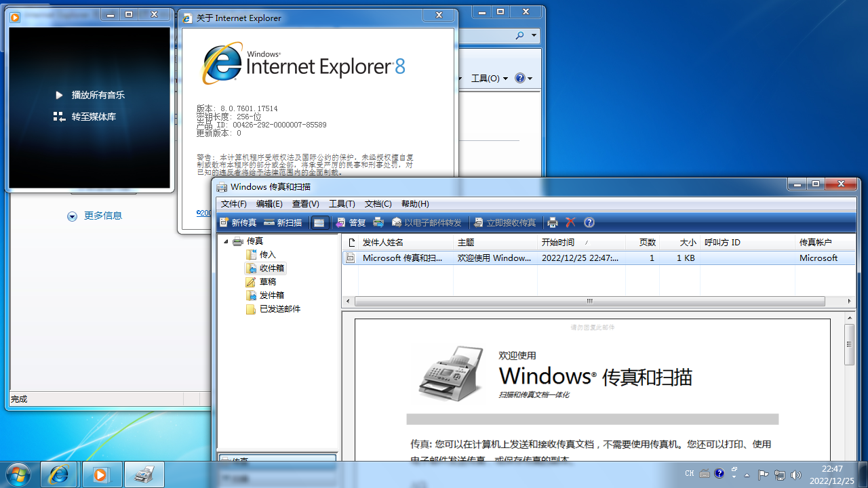Sort by the 呼叫方 ID column header
This screenshot has height=488, width=868.
[747, 243]
